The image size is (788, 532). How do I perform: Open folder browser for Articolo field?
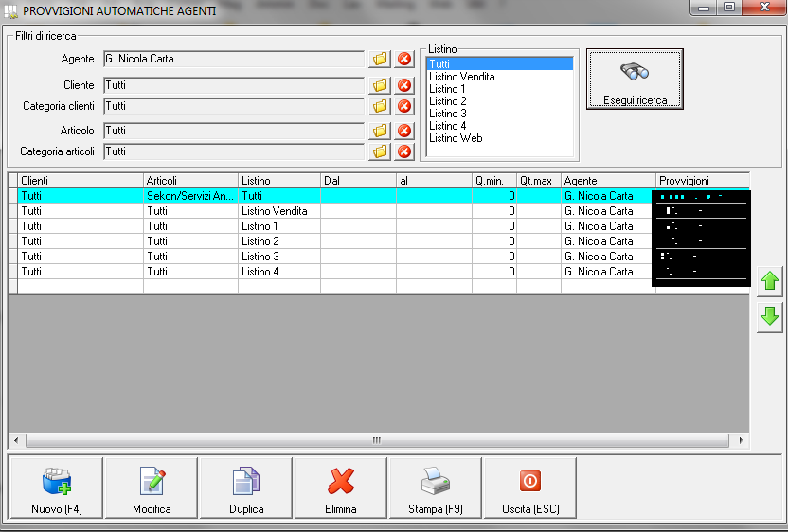coord(380,132)
